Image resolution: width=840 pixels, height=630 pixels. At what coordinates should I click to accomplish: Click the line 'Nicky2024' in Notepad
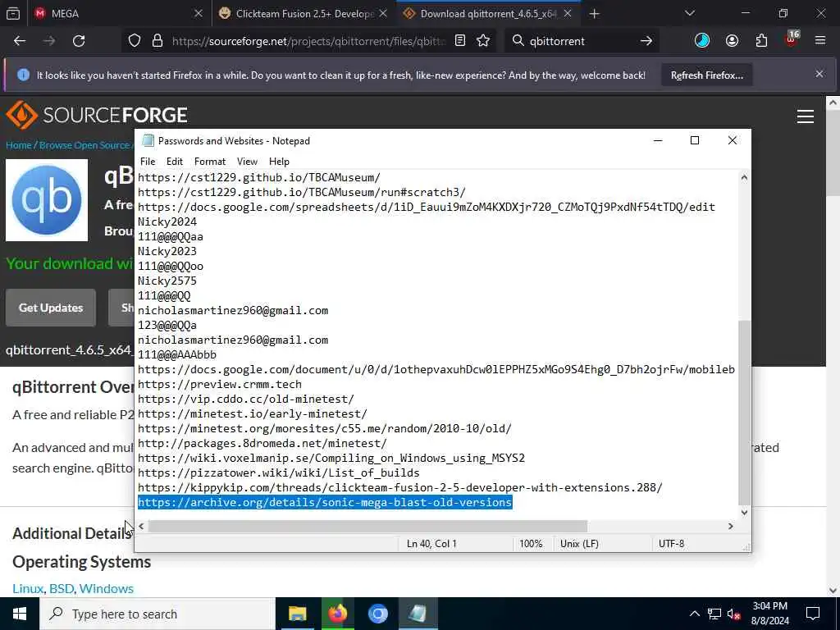point(167,221)
